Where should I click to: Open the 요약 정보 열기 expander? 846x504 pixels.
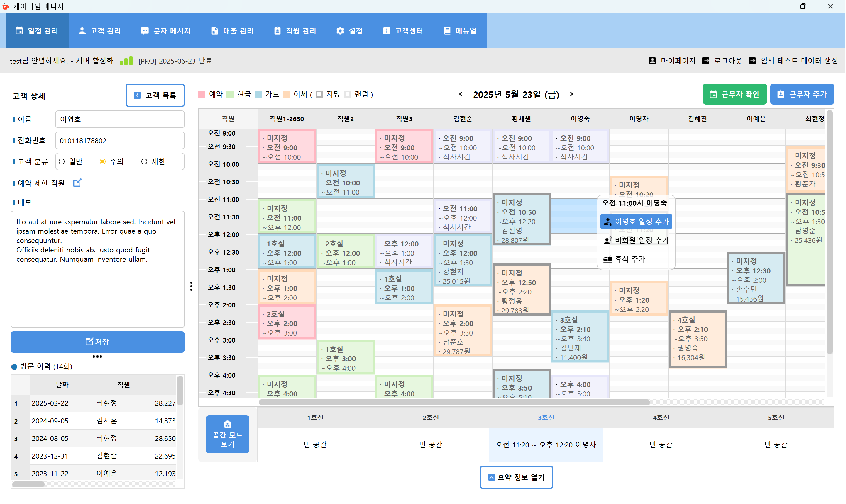click(x=516, y=477)
